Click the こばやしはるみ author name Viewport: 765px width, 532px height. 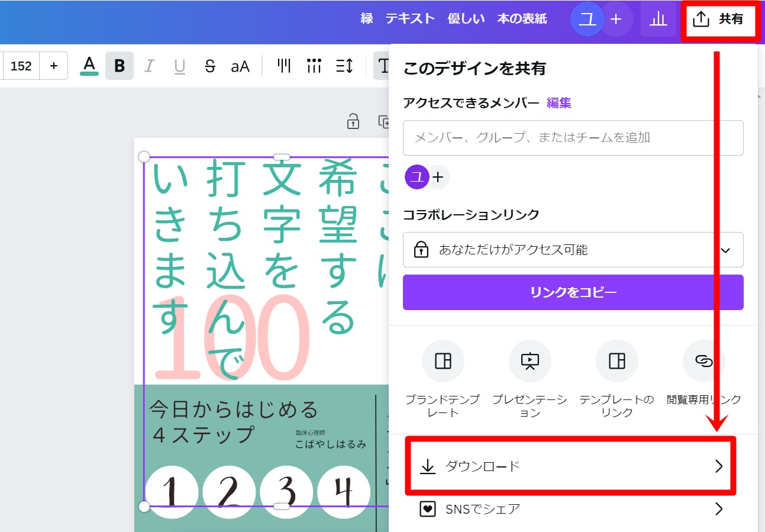[x=331, y=444]
